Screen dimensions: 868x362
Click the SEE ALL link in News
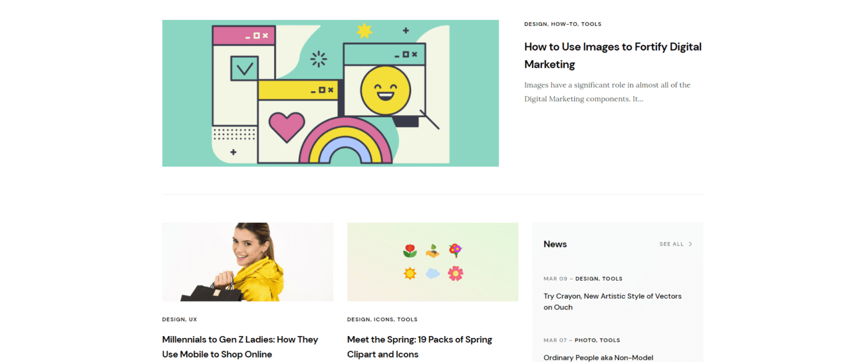[671, 244]
